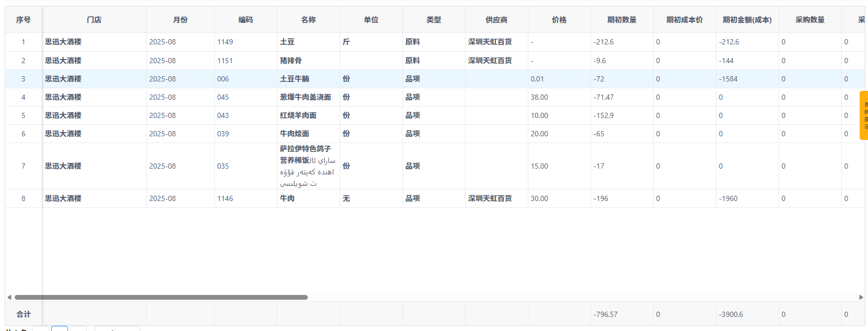The height and width of the screenshot is (331, 868).
Task: Click the 红烧羊肉面 row name
Action: coord(298,115)
